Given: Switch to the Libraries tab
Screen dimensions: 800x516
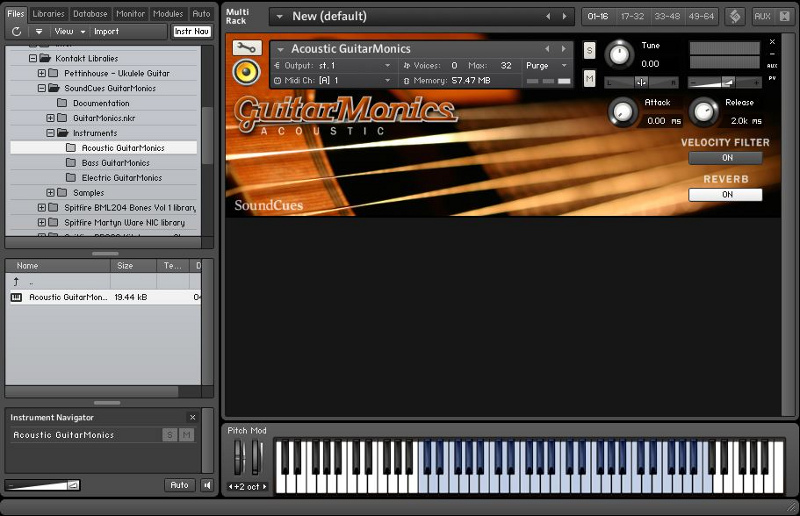Looking at the screenshot, I should [x=48, y=14].
